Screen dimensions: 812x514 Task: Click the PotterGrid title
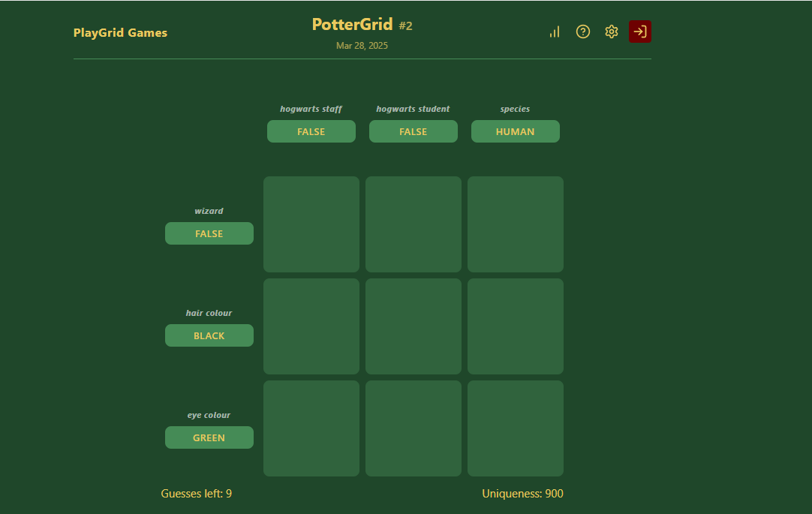point(352,24)
